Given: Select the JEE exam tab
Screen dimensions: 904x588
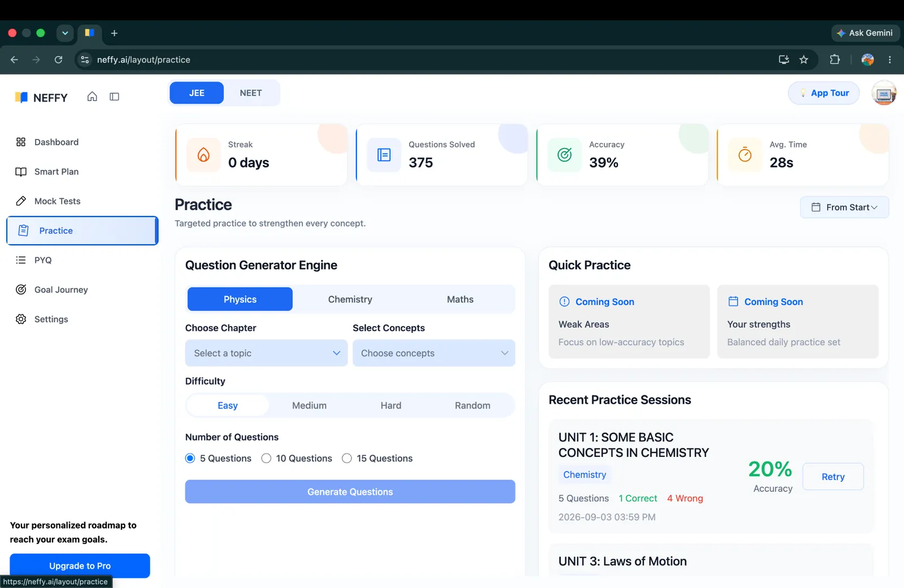Looking at the screenshot, I should (x=197, y=93).
